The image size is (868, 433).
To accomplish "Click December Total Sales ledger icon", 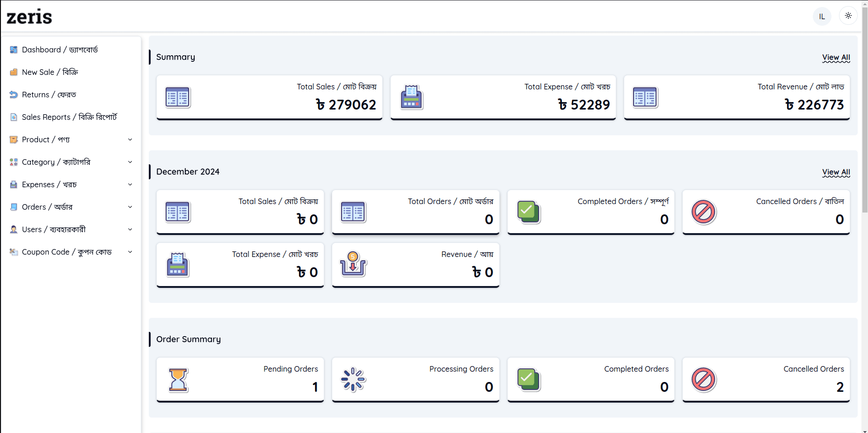I will [x=178, y=212].
